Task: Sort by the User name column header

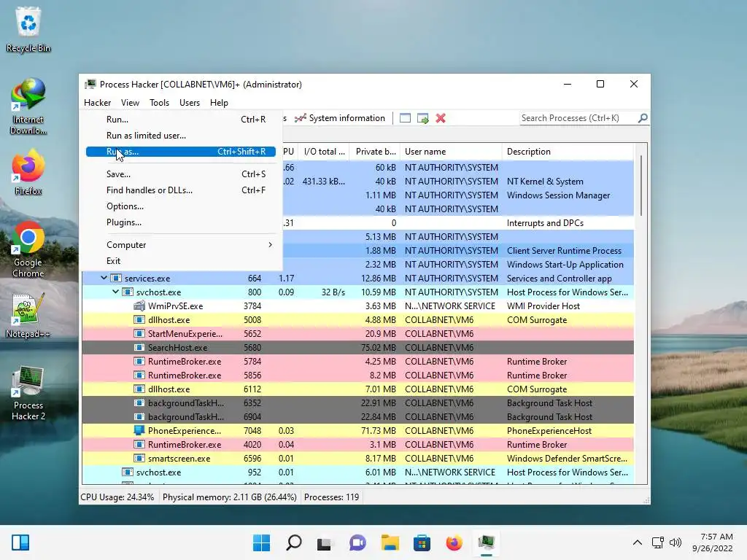Action: (451, 152)
